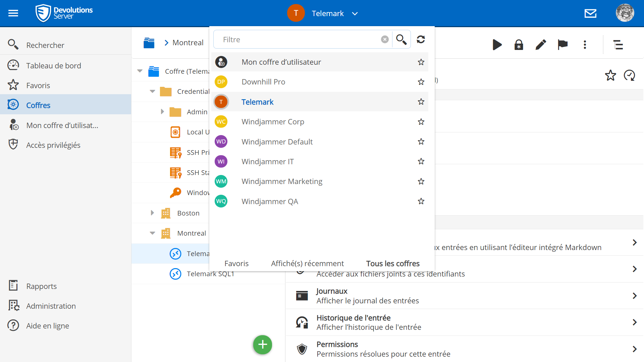The width and height of the screenshot is (644, 362).
Task: Expand the Boston folder in tree
Action: 152,213
